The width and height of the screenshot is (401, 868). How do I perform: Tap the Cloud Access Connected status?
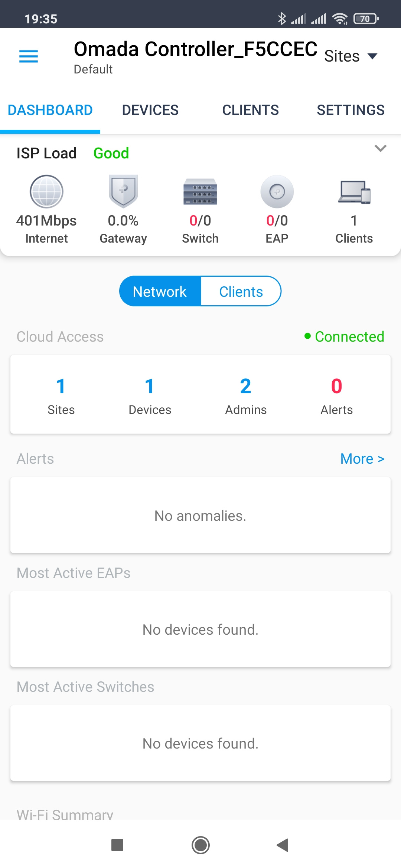tap(344, 337)
